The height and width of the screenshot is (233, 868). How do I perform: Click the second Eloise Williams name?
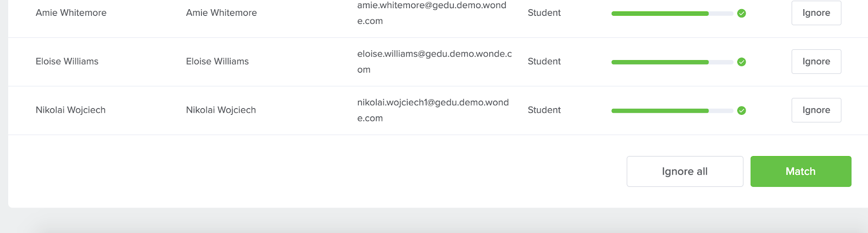218,61
